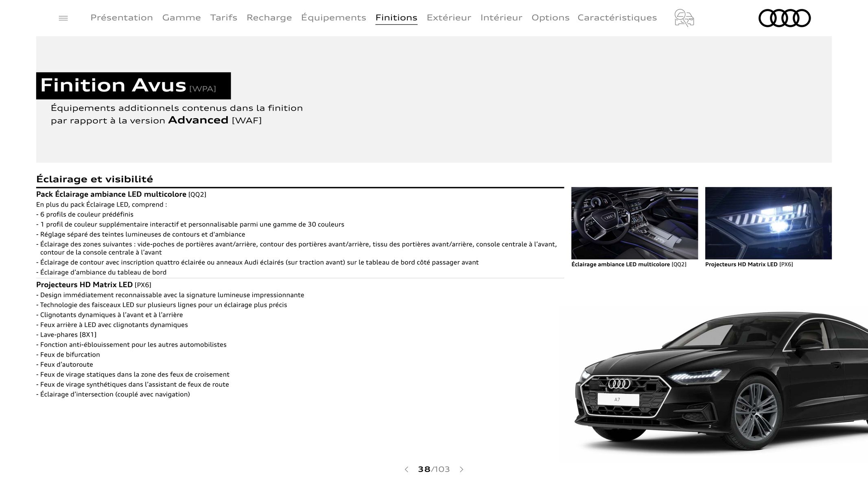The image size is (868, 488).
Task: Click 'Feux de virage synthétiques' line
Action: pos(133,384)
